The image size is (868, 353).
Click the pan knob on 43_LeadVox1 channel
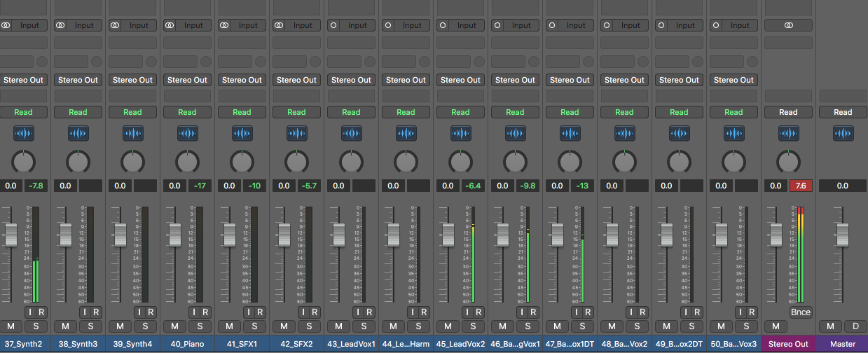pos(351,162)
